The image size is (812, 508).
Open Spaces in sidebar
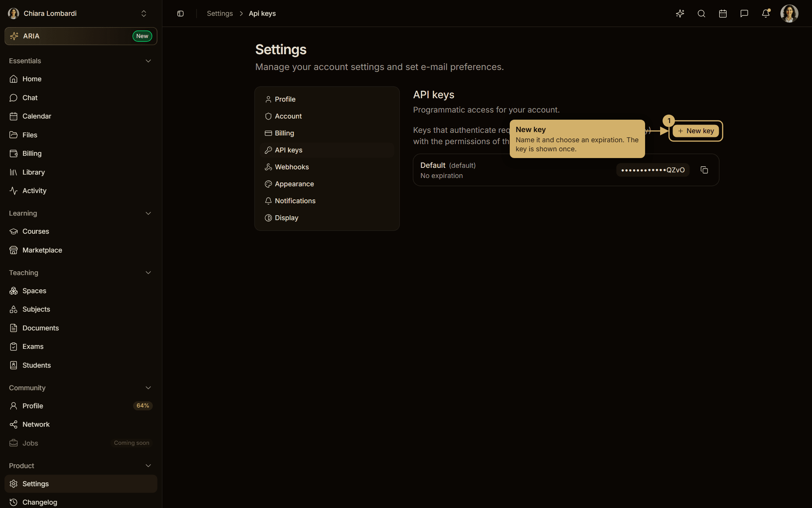[x=81, y=291]
